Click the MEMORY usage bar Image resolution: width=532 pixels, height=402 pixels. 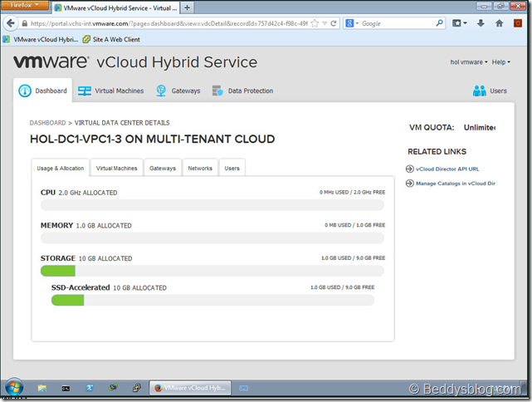click(212, 238)
